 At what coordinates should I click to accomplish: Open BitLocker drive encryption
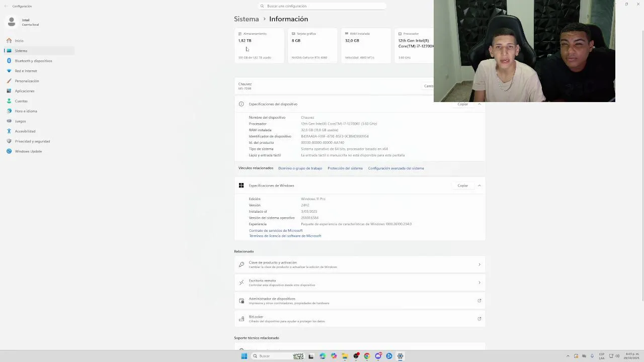click(x=360, y=319)
